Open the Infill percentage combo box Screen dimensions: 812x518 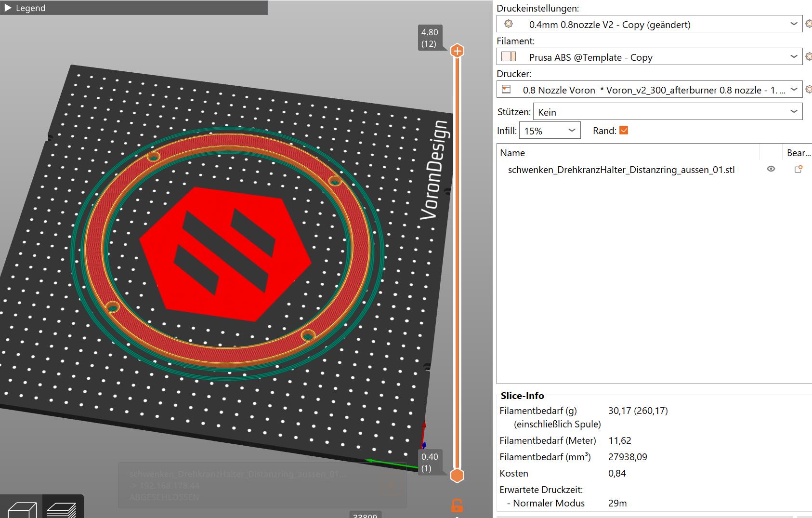[x=550, y=131]
